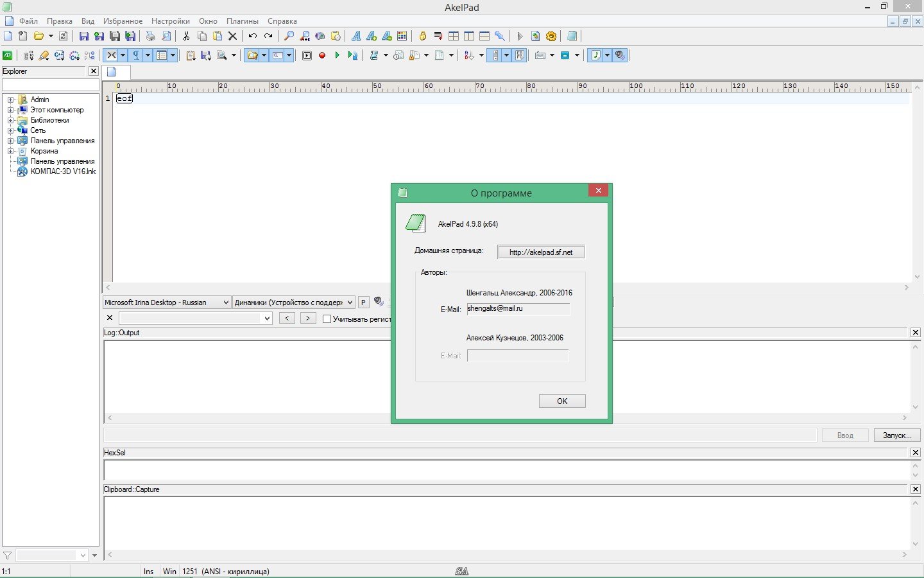924x578 pixels.
Task: Toggle the pilcrow show-symbols button
Action: coord(136,56)
